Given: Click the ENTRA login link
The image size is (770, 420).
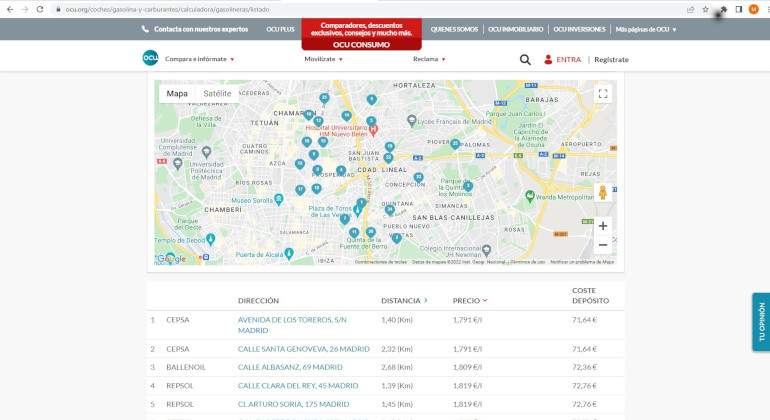Looking at the screenshot, I should pyautogui.click(x=569, y=59).
